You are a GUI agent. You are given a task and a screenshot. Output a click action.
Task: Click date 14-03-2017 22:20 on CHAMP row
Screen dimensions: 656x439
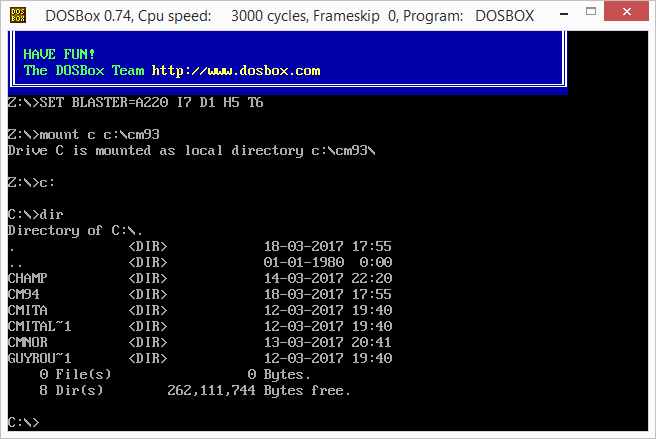click(x=328, y=278)
